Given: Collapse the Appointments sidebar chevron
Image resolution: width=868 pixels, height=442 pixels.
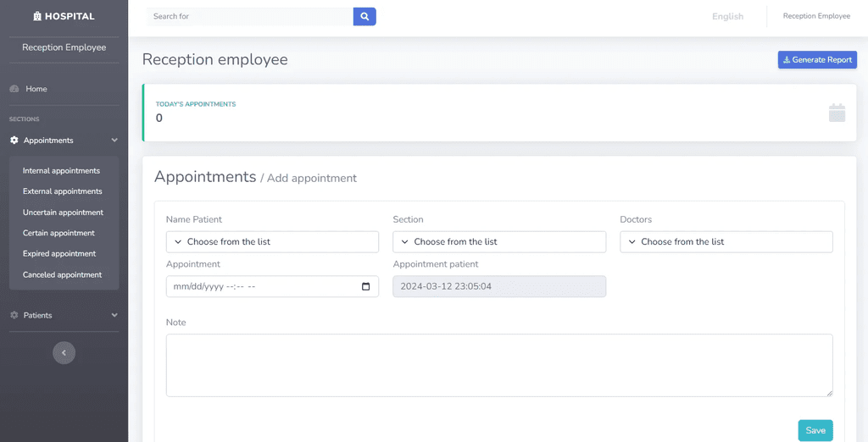Looking at the screenshot, I should 114,141.
